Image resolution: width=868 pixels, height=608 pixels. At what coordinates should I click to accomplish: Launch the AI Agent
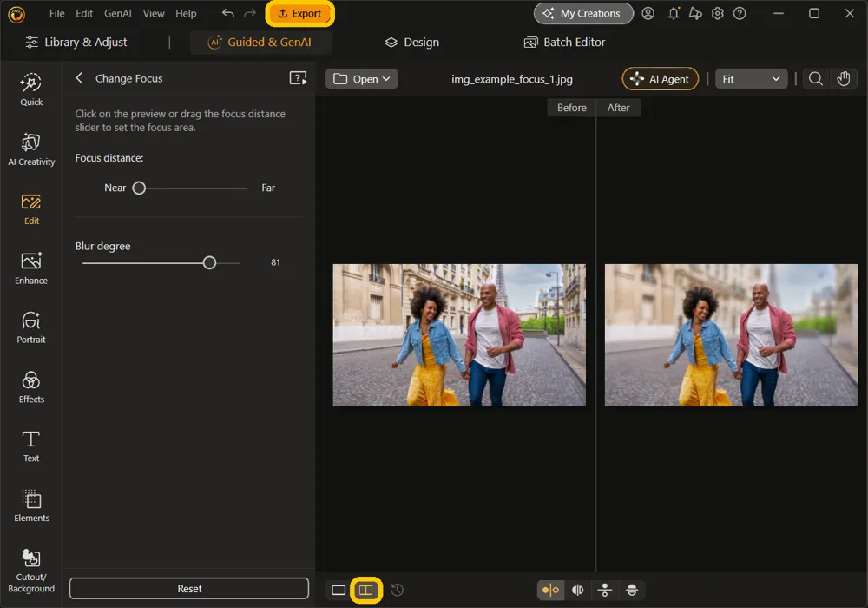[x=660, y=79]
